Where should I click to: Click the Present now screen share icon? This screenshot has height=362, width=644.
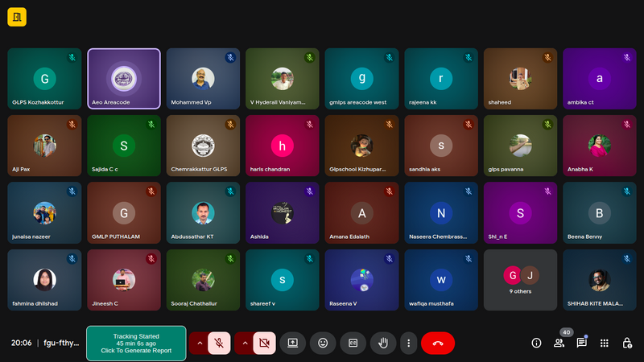(x=293, y=343)
